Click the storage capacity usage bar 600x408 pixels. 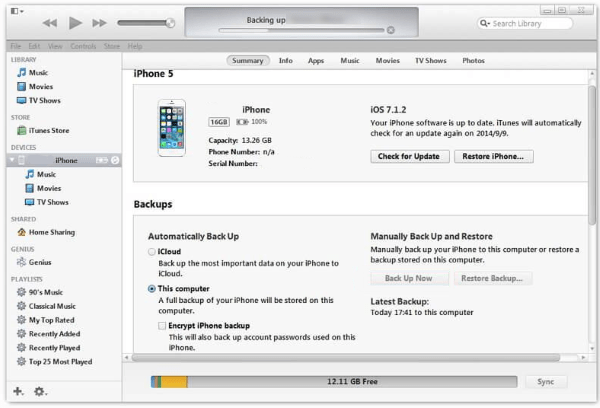334,382
